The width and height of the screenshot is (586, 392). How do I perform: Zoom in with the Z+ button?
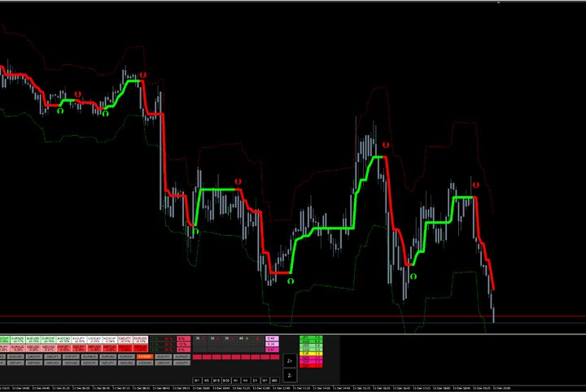click(290, 360)
